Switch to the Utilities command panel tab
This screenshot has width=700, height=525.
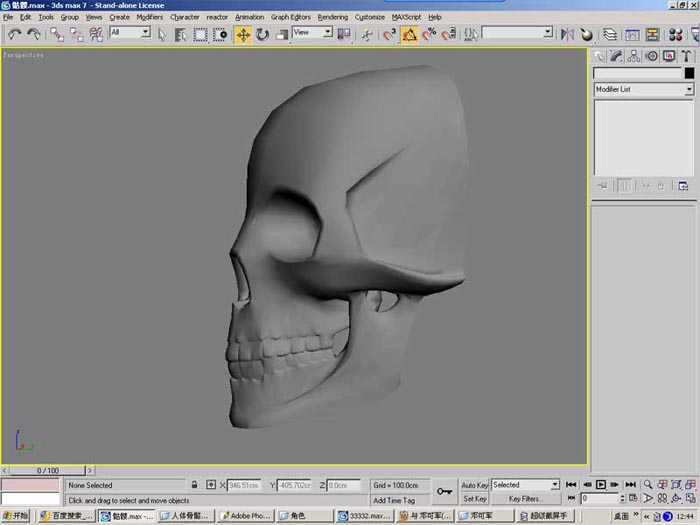tap(686, 56)
